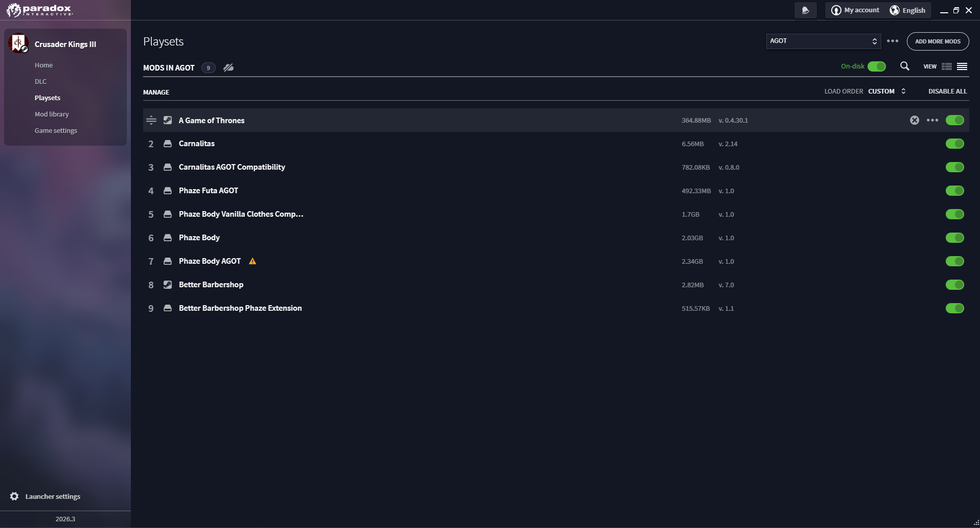The image size is (980, 528).
Task: Click the Add More Mods button
Action: click(x=938, y=41)
